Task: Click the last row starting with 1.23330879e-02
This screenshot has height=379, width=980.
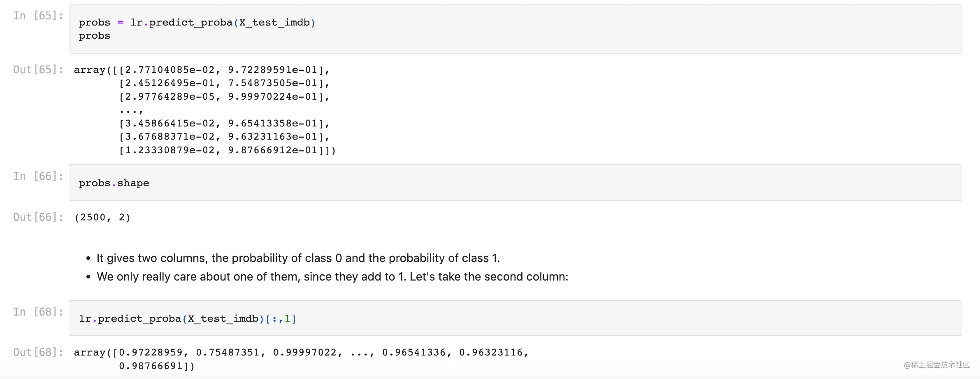Action: point(227,150)
